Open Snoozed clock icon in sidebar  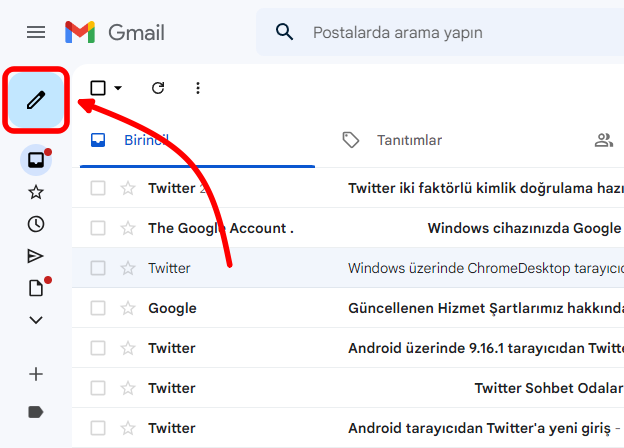(36, 224)
